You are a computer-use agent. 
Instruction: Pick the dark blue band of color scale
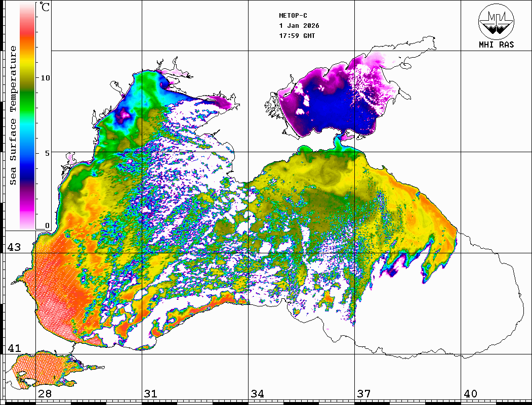(28, 169)
